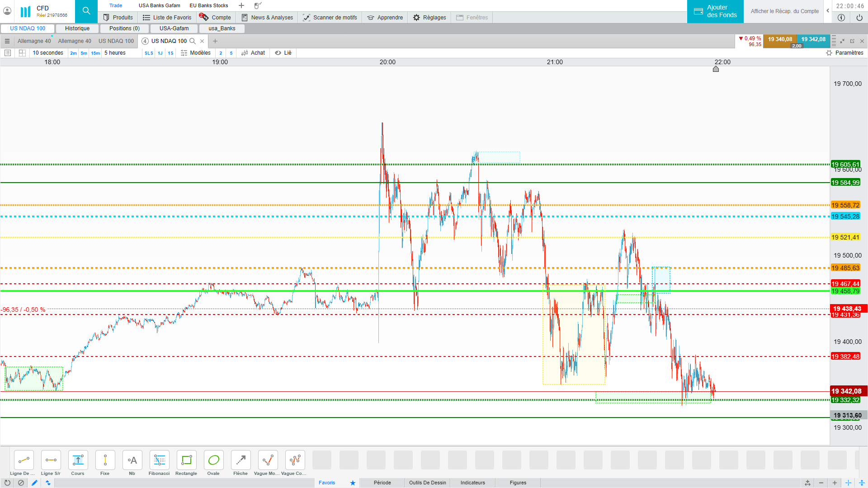Toggle the Favoris star button

coord(353,483)
